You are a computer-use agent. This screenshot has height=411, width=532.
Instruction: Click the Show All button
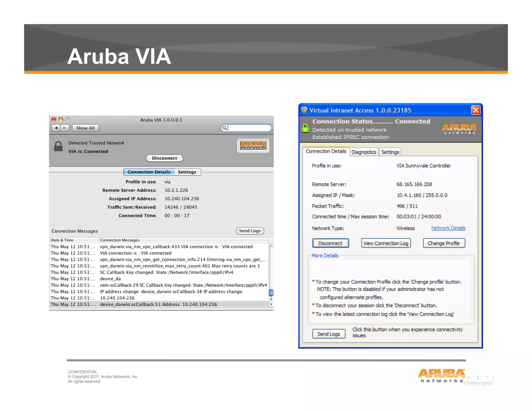pyautogui.click(x=85, y=128)
